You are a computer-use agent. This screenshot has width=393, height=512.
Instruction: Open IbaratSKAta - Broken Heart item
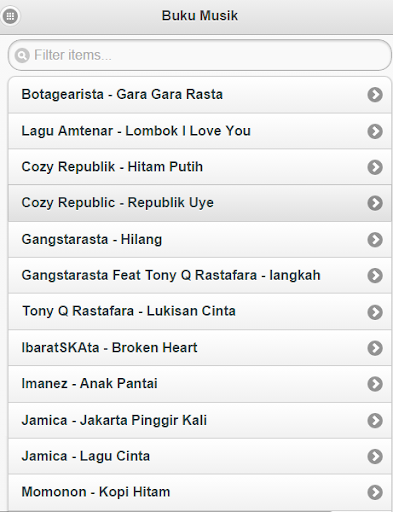pos(200,348)
